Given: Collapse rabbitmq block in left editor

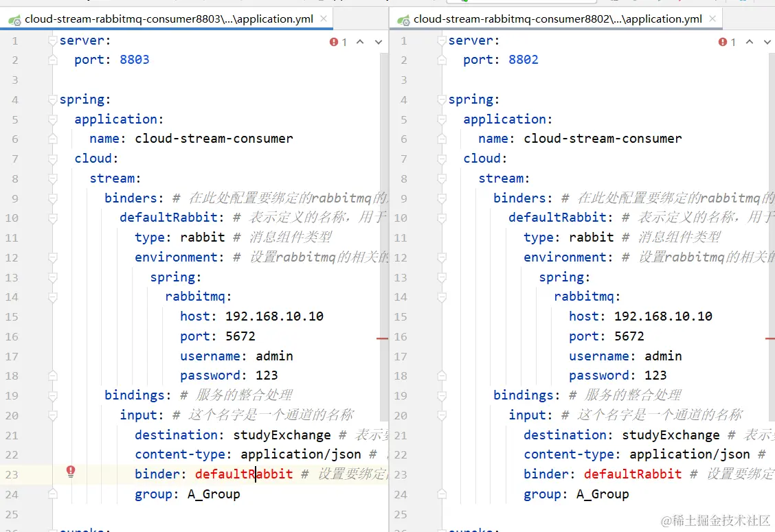Looking at the screenshot, I should coord(53,297).
